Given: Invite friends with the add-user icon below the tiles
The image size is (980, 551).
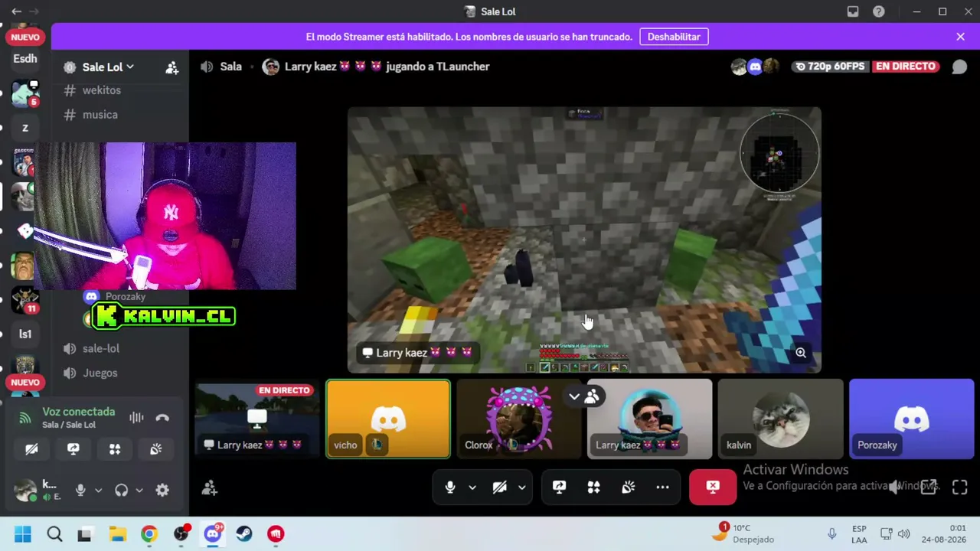Looking at the screenshot, I should pos(210,488).
